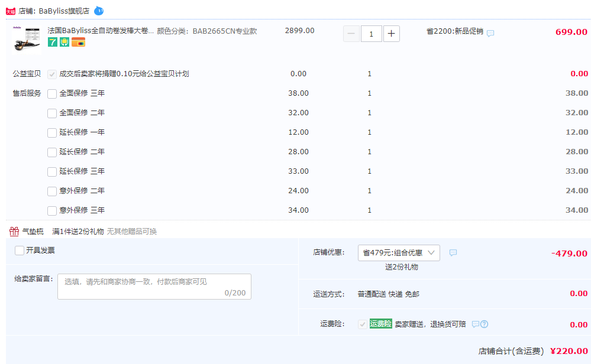Toggle the 运费险 shipping insurance checkbox
591x364 pixels.
click(x=363, y=324)
